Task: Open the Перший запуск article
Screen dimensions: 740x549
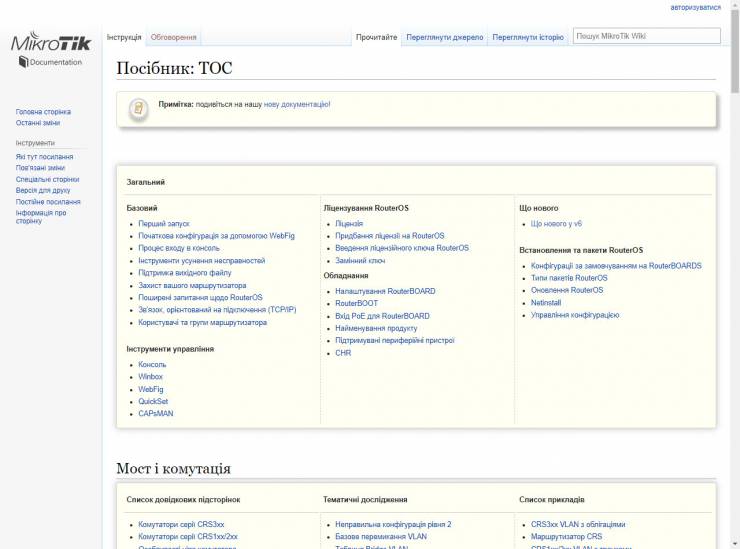Action: (x=163, y=224)
